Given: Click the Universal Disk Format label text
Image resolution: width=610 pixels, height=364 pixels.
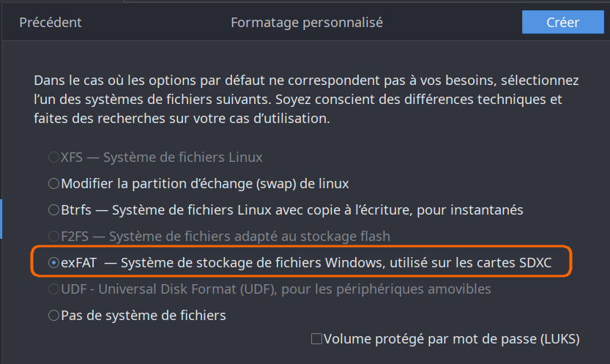Looking at the screenshot, I should [x=275, y=289].
